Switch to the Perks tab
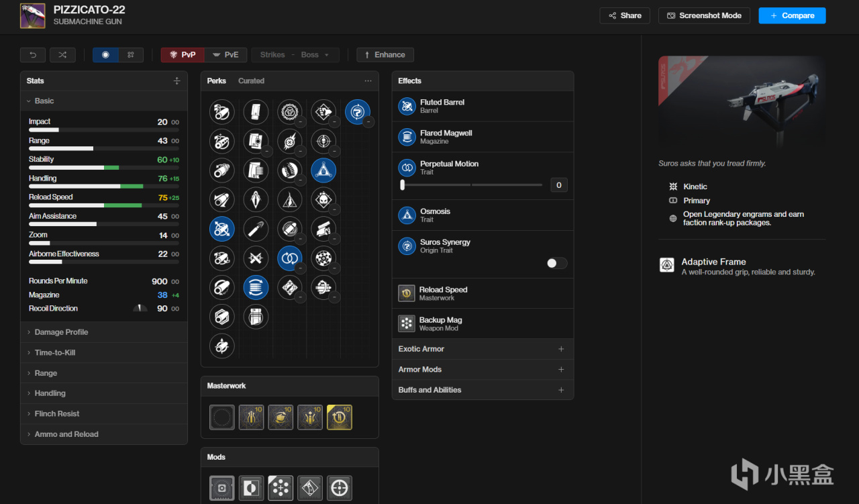859x504 pixels. pos(217,81)
